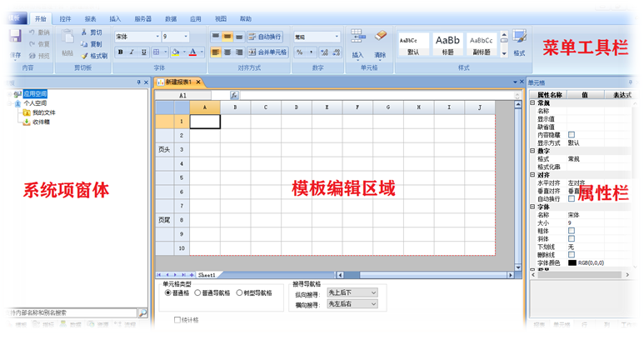Click the function fx icon by formula bar
Image resolution: width=644 pixels, height=340 pixels.
pos(234,96)
